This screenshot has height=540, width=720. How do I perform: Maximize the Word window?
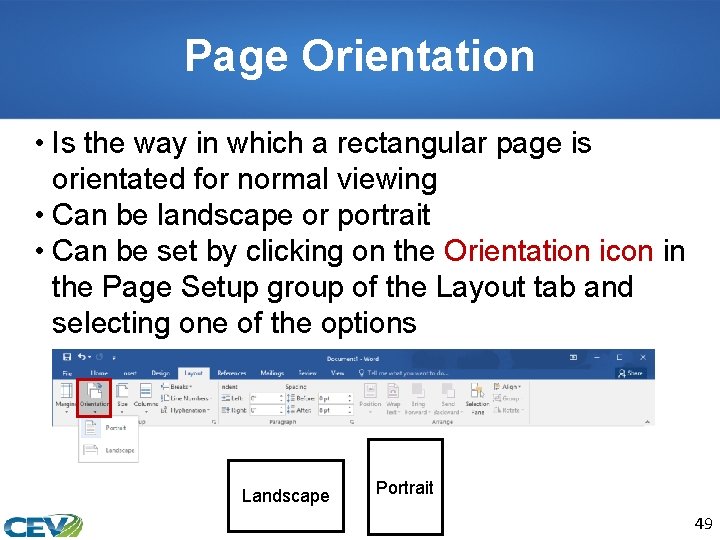(x=619, y=357)
